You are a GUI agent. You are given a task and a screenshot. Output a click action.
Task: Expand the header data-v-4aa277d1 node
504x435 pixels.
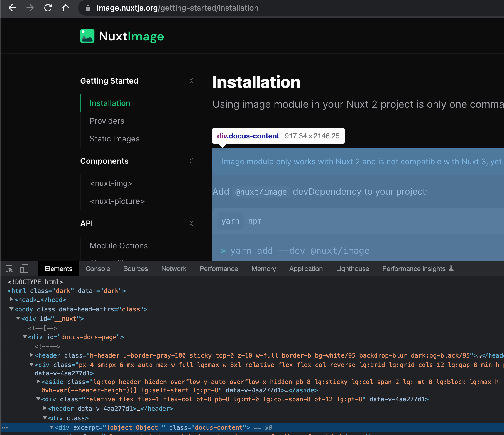[45, 408]
